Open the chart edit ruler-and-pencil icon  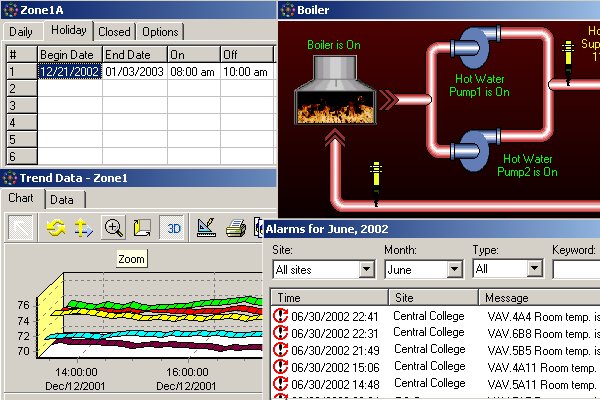pos(206,227)
